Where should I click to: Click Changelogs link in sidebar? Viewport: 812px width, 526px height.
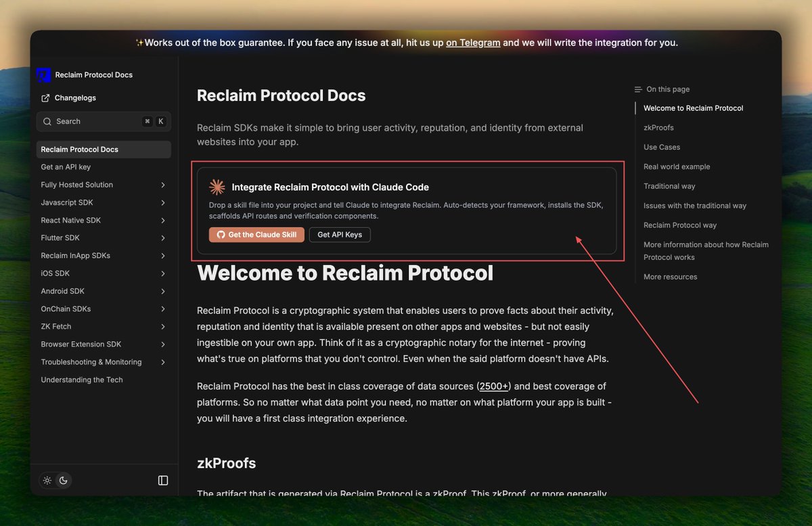pyautogui.click(x=75, y=98)
